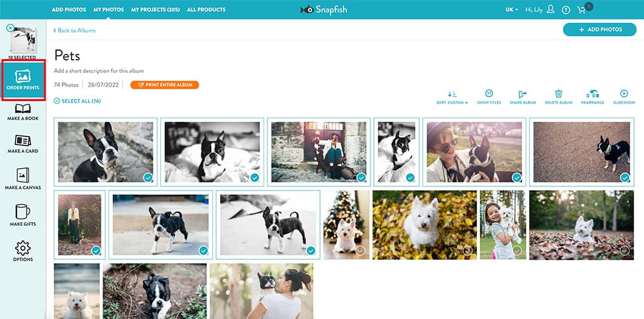The image size is (644, 319).
Task: Open the My Projects (305) menu
Action: tap(155, 10)
